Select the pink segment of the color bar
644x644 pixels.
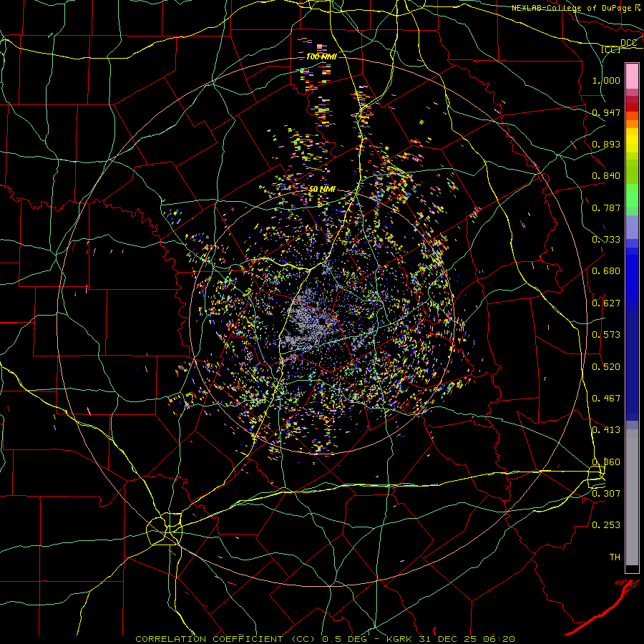(632, 76)
